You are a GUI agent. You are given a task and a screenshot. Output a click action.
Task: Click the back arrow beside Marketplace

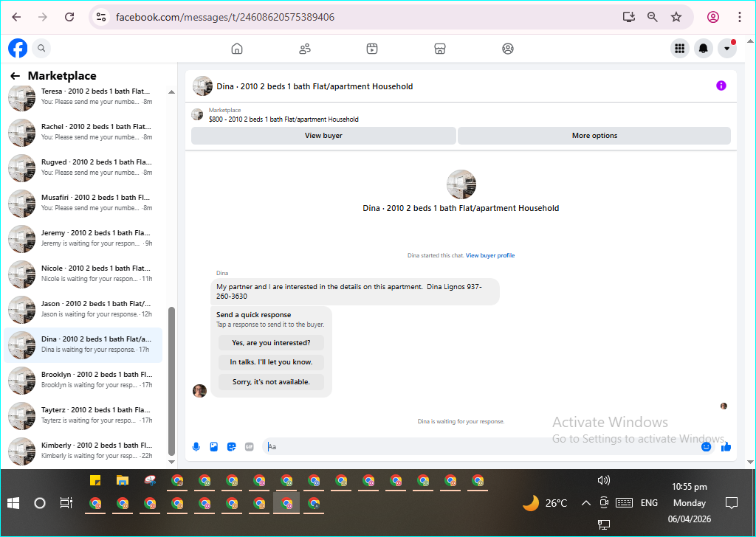click(x=15, y=76)
